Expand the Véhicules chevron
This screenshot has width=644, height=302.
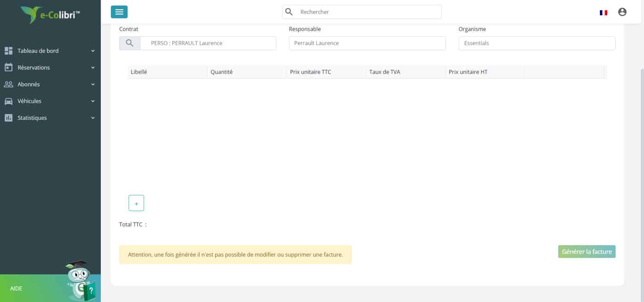(x=93, y=101)
